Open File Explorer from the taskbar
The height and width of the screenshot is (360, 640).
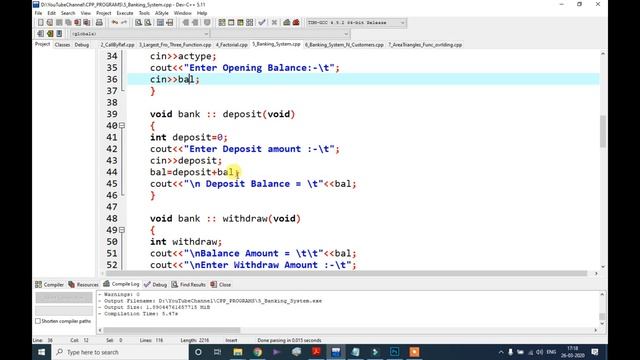point(238,352)
